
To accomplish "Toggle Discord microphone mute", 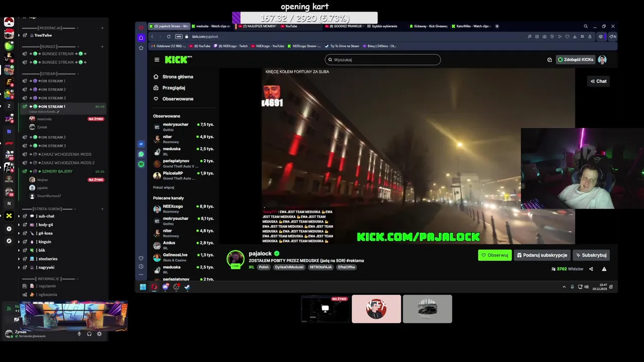I will 79,334.
